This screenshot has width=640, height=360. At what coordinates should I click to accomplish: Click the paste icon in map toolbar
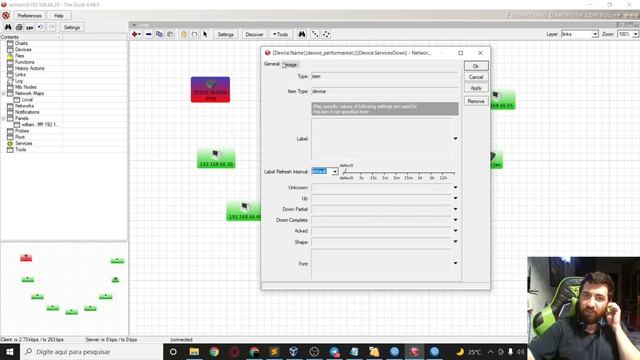pos(170,34)
